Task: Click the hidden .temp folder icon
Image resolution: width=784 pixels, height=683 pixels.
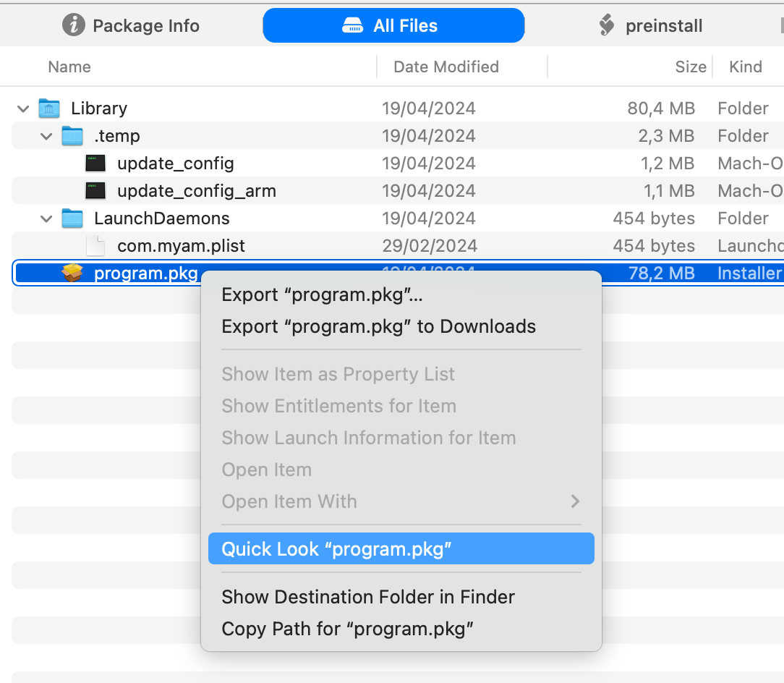Action: click(x=72, y=135)
